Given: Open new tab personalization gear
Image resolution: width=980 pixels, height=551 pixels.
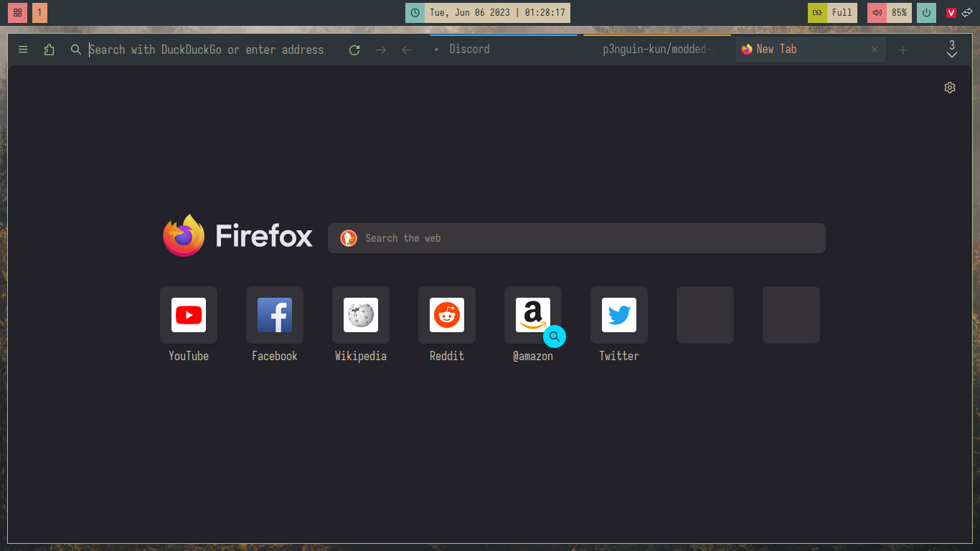Looking at the screenshot, I should [x=950, y=88].
